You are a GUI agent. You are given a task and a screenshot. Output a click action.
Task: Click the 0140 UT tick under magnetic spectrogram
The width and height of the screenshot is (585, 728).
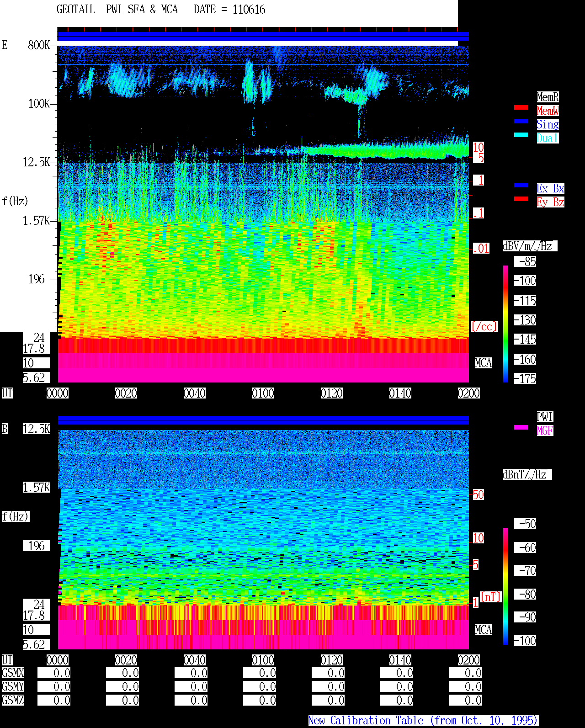pos(400,660)
